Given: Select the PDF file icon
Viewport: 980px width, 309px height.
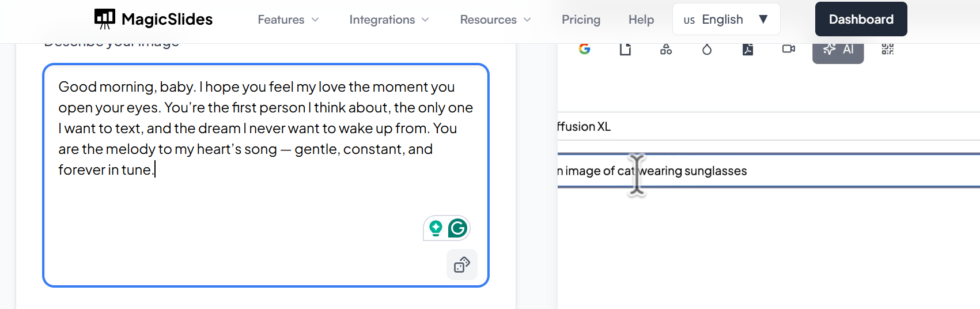Looking at the screenshot, I should pyautogui.click(x=748, y=49).
